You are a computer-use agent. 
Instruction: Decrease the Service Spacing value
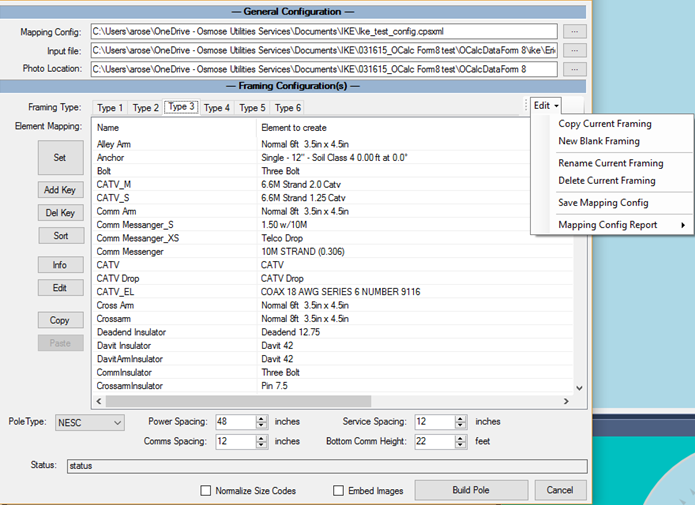461,425
